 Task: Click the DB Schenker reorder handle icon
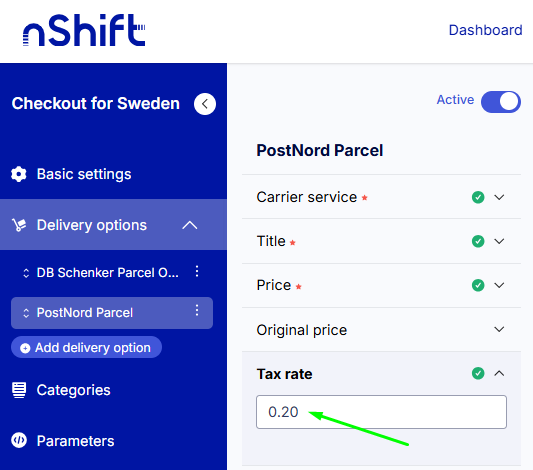(26, 273)
